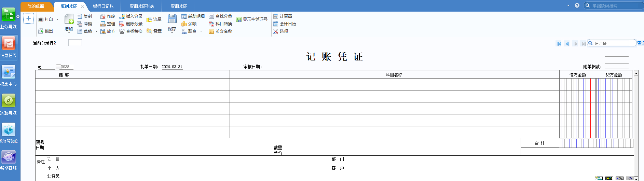This screenshot has width=644, height=181.
Task: Click 余额 balance tool
Action: [x=189, y=24]
